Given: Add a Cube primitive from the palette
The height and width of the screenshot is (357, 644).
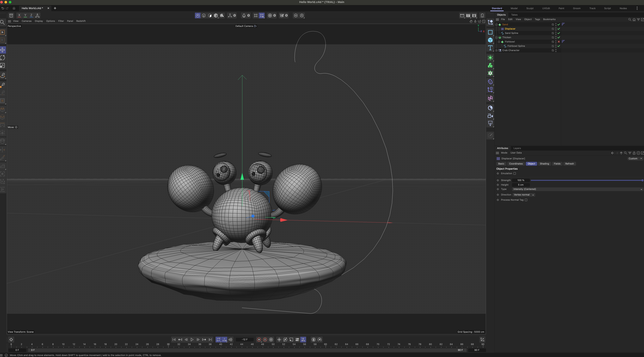Looking at the screenshot, I should click(x=490, y=40).
